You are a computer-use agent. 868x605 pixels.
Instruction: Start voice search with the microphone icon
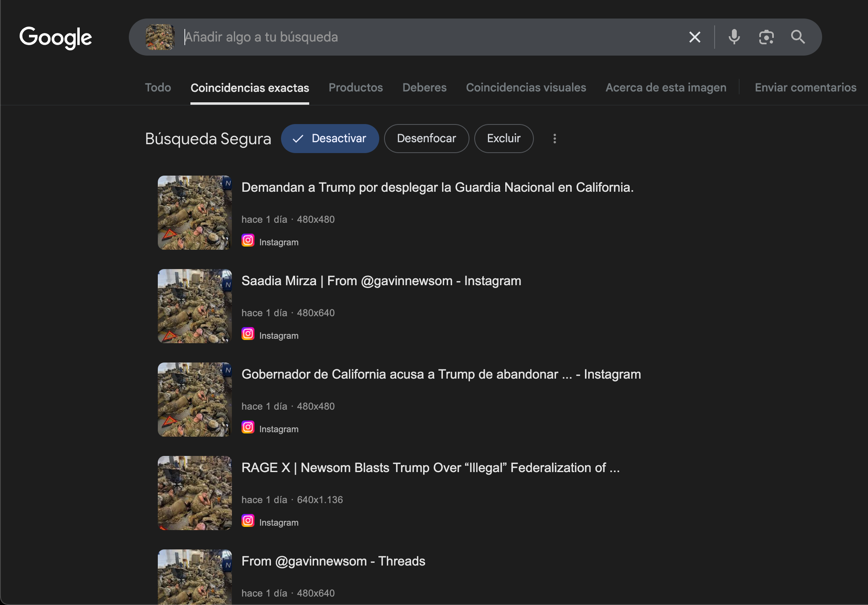(x=734, y=37)
